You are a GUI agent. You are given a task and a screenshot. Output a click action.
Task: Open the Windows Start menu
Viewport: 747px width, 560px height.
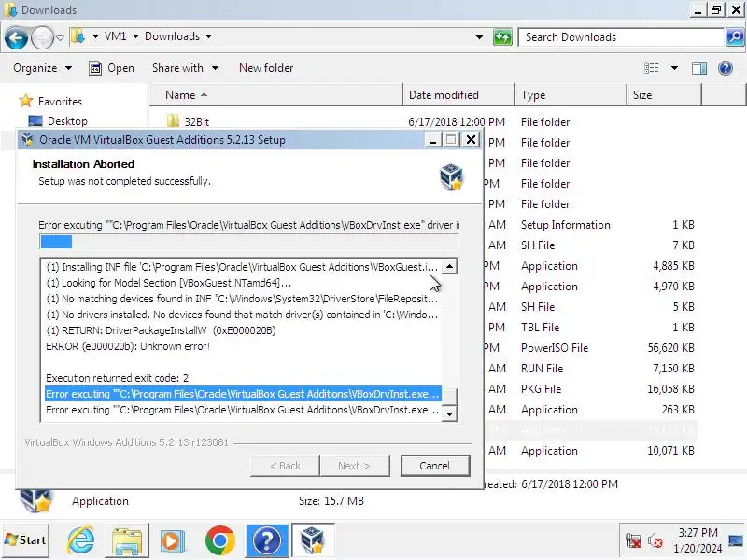[x=26, y=540]
